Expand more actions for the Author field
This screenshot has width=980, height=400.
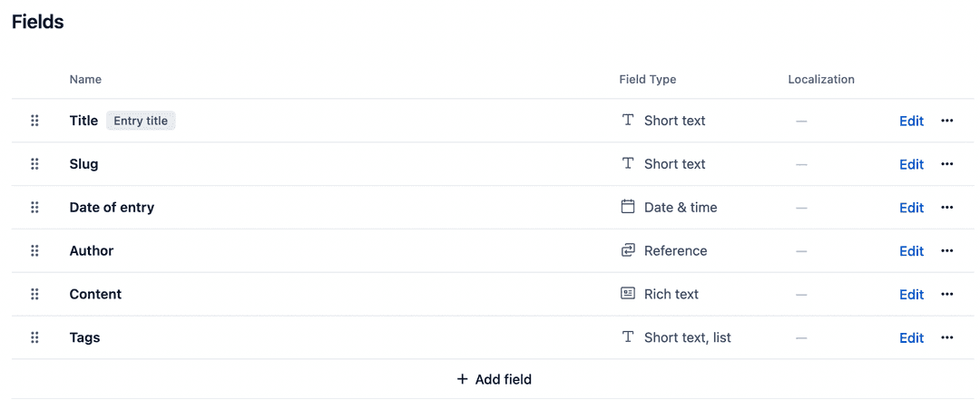tap(947, 251)
